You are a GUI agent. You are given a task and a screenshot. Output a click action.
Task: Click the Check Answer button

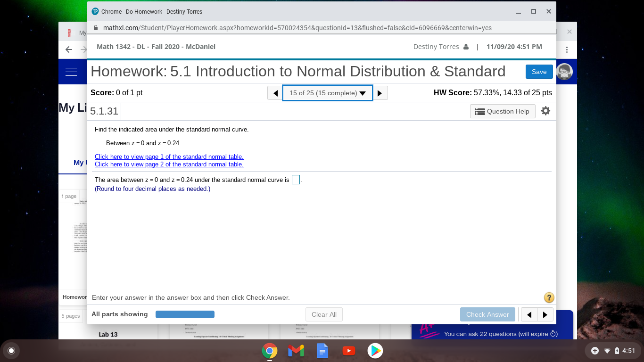pyautogui.click(x=487, y=314)
